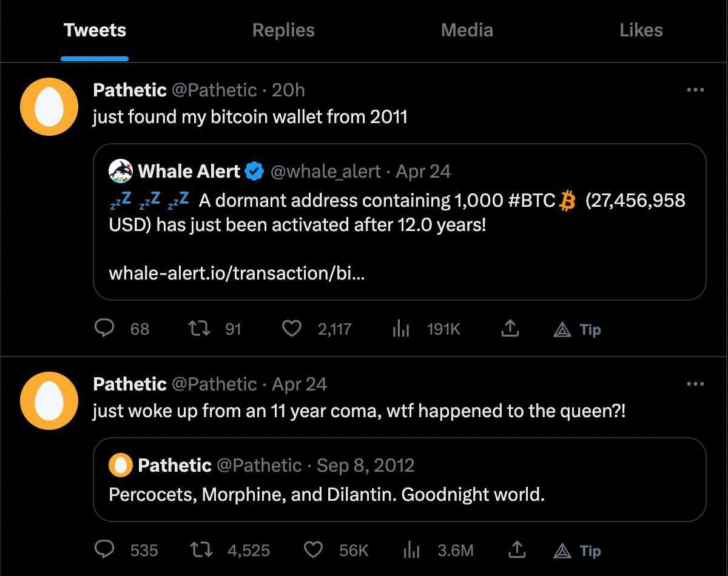Image resolution: width=728 pixels, height=576 pixels.
Task: Switch to the Media tab
Action: pos(467,30)
